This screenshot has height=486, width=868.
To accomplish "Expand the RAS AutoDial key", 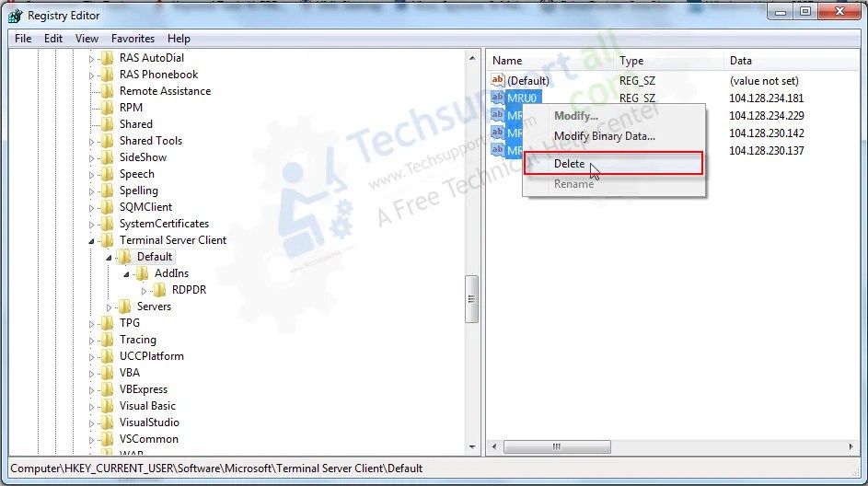I will click(x=92, y=59).
